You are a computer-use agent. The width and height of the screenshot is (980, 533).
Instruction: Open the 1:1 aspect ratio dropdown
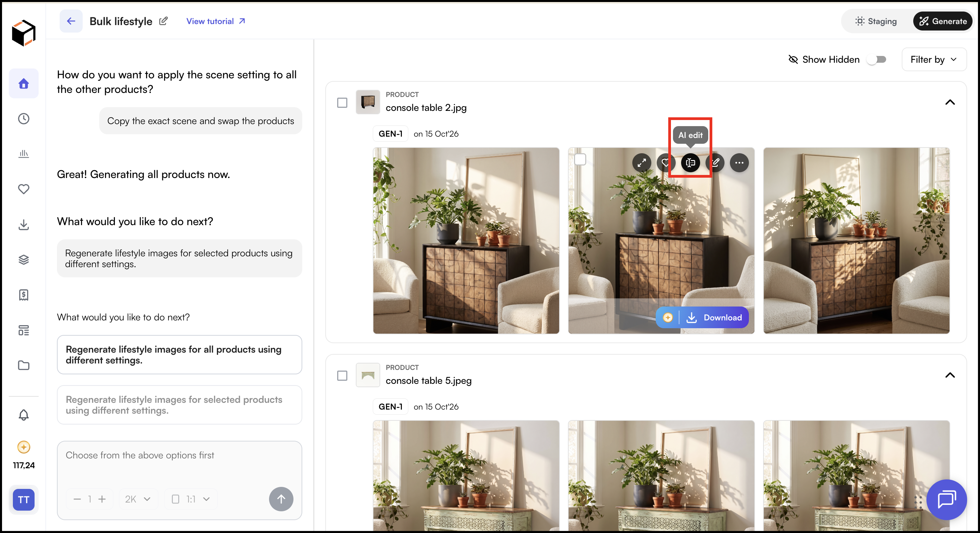point(190,499)
